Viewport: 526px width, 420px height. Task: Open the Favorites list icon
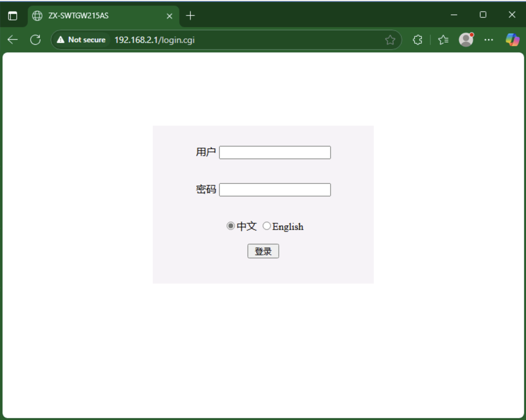click(443, 40)
